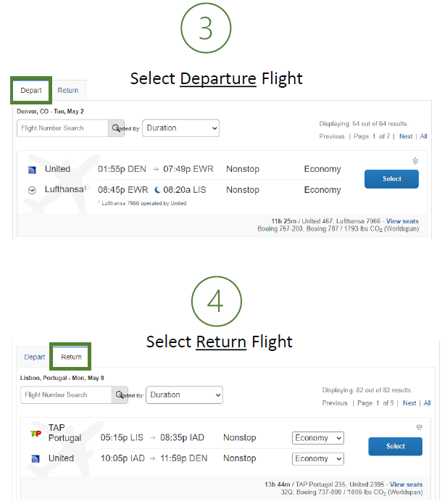Open the Duration sort dropdown for Lisbon return results
Screen dimensions: 442x504
click(x=184, y=395)
